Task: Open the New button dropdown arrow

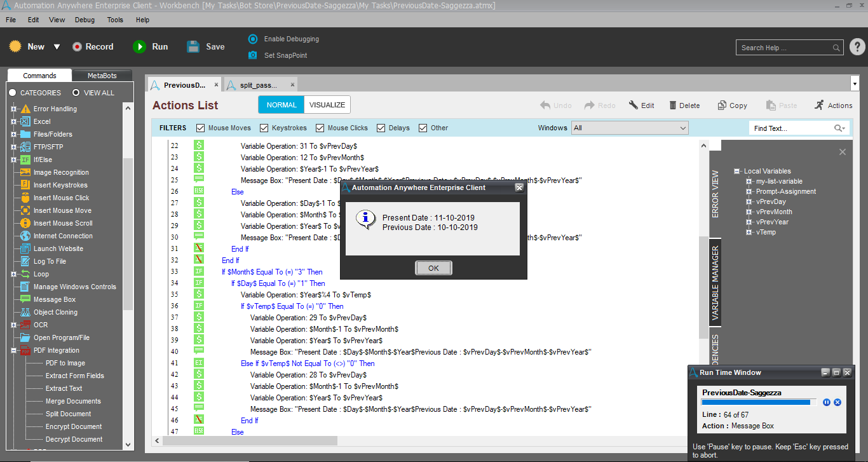Action: 57,46
